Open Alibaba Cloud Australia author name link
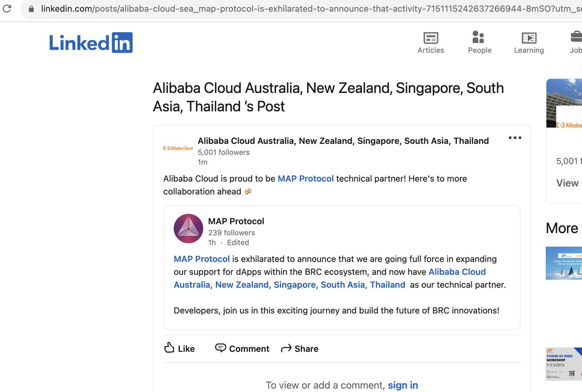 coord(343,141)
